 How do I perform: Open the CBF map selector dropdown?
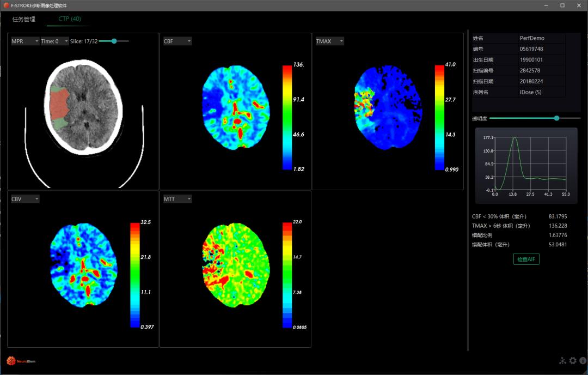point(177,41)
